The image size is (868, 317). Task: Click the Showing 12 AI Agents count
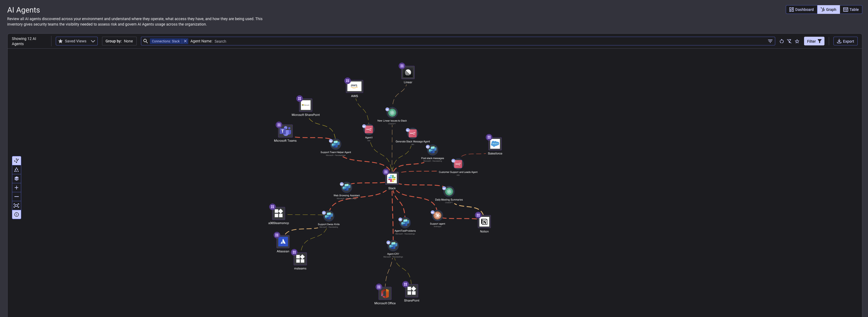[x=24, y=41]
